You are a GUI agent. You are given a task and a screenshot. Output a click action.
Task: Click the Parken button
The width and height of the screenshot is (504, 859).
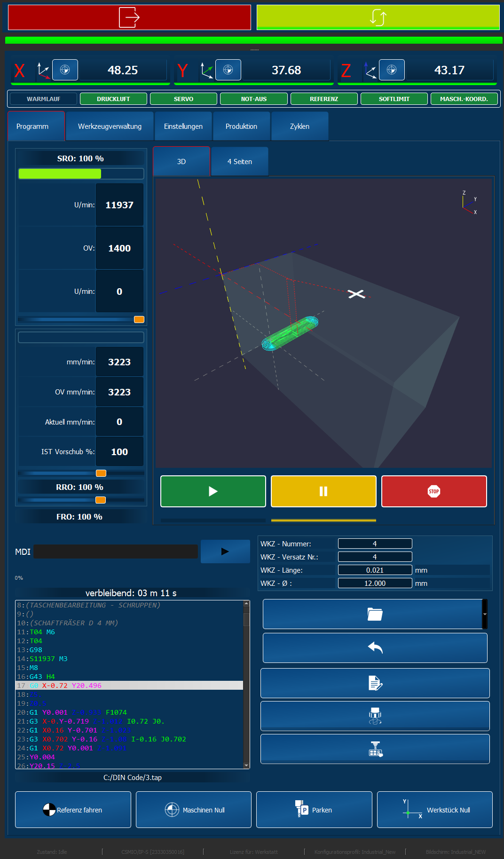pos(314,810)
